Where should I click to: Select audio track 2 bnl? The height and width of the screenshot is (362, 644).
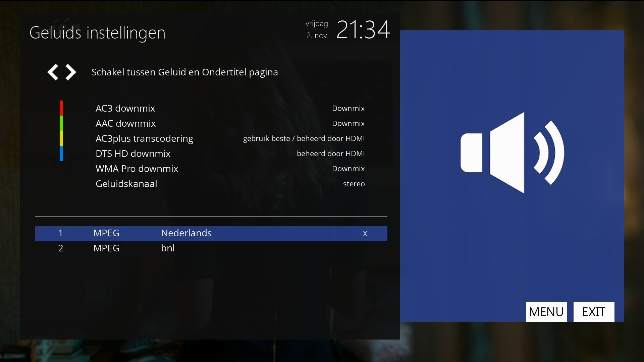pyautogui.click(x=168, y=248)
